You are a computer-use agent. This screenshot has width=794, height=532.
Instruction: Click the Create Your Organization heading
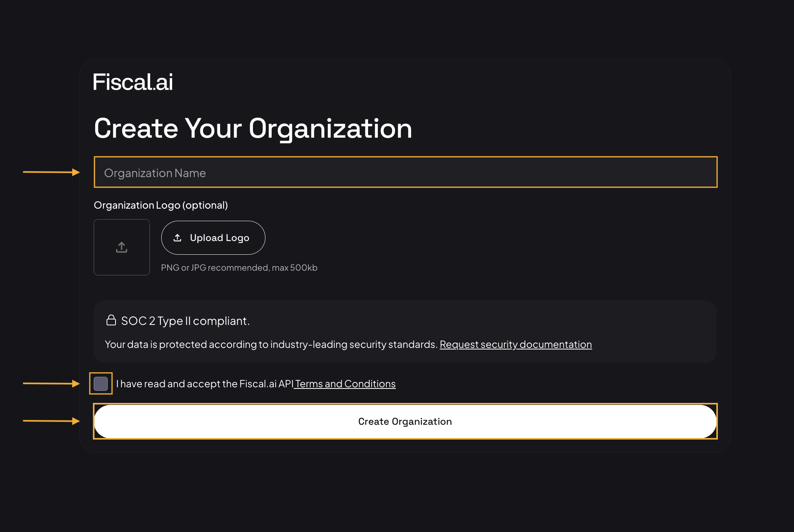[253, 128]
